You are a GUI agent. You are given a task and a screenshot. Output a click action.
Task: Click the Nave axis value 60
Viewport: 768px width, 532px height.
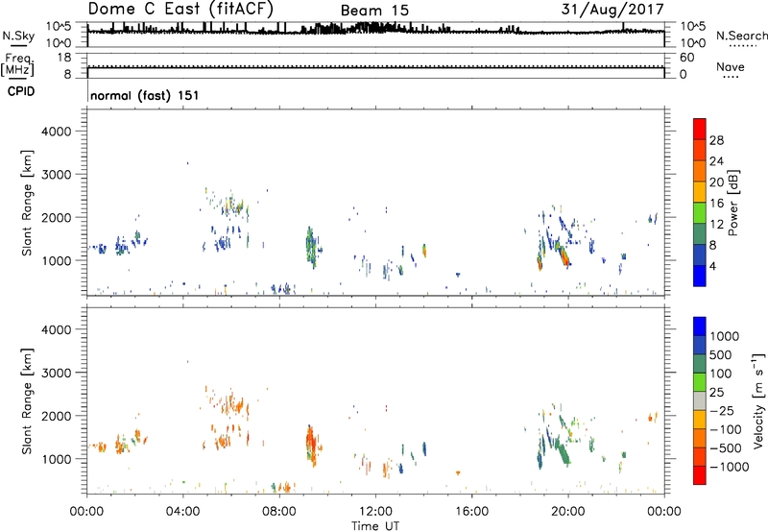686,58
